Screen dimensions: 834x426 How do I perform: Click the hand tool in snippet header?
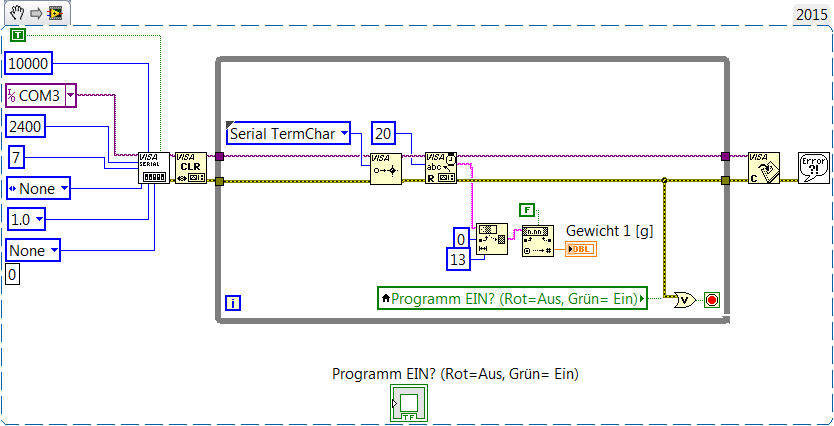click(x=17, y=13)
